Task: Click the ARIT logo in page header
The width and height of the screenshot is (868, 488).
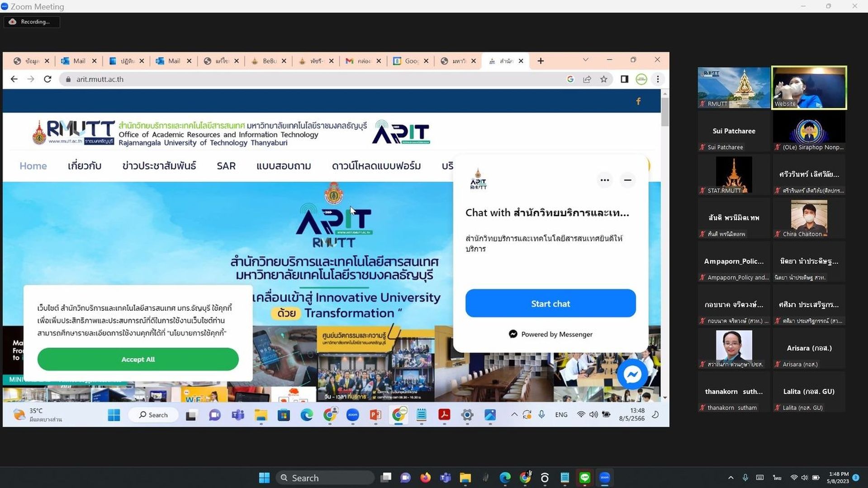Action: tap(401, 132)
